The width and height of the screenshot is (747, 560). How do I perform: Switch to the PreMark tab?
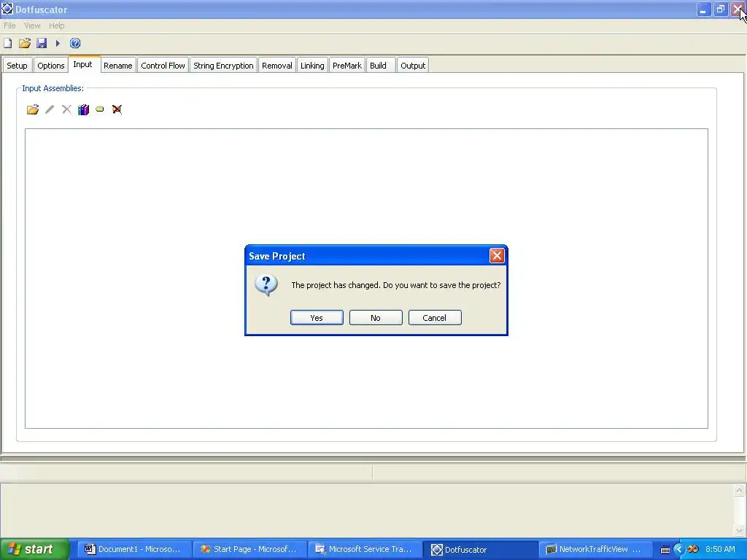pos(347,66)
